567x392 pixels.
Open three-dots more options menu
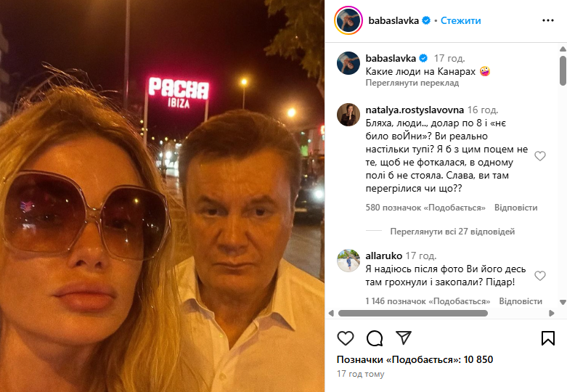[x=548, y=20]
